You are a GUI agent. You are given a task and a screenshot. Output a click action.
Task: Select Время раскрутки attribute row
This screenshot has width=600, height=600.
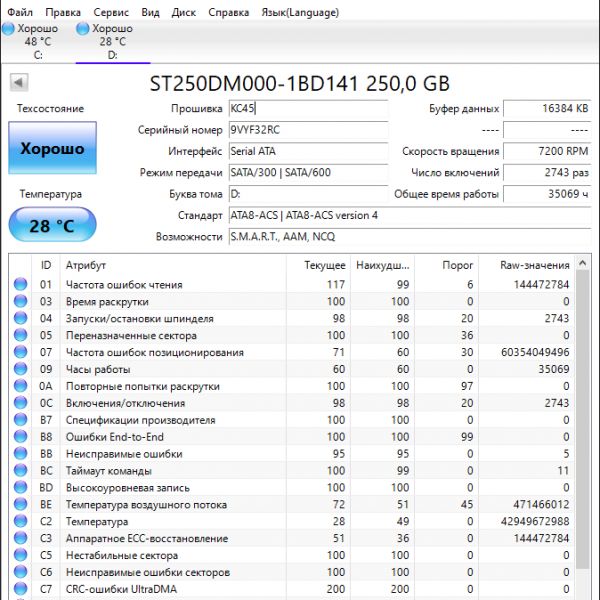click(292, 301)
